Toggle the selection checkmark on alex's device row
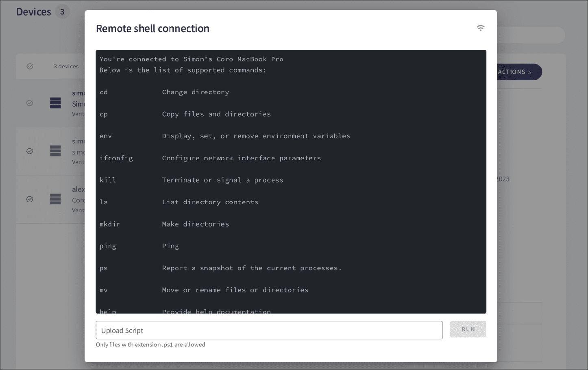This screenshot has height=370, width=588. (x=29, y=199)
